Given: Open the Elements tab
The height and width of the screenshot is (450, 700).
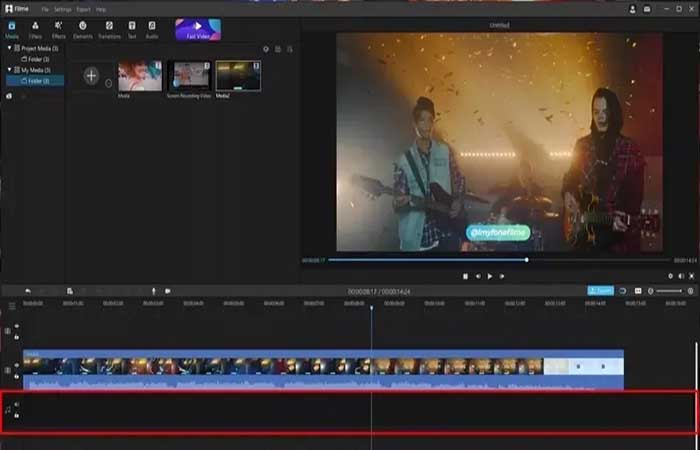Looking at the screenshot, I should click(x=83, y=29).
